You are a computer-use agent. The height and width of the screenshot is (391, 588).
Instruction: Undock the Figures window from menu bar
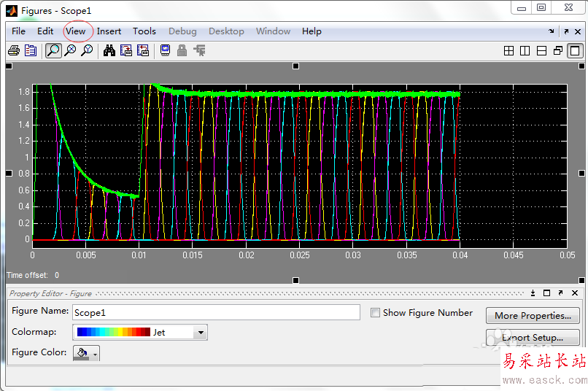point(566,31)
